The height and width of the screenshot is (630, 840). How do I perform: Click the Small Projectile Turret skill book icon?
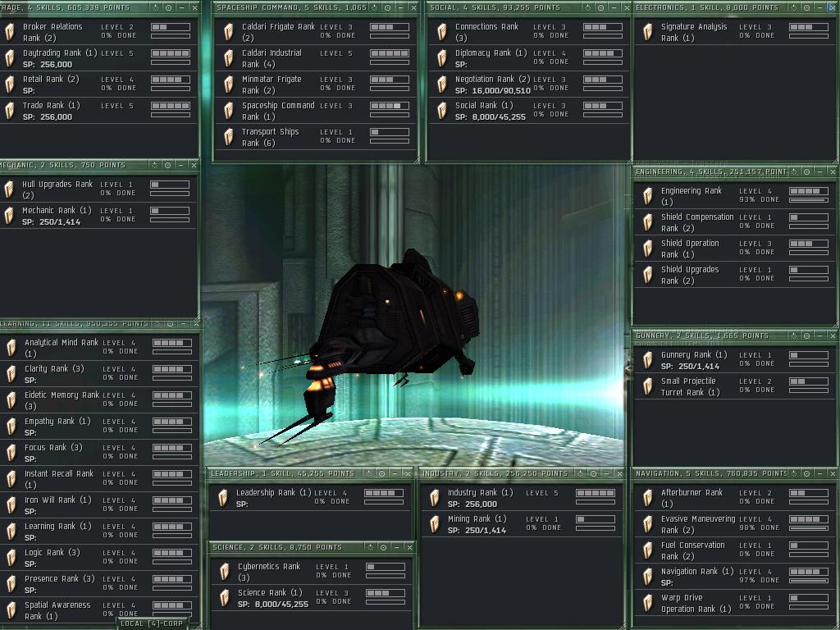[648, 386]
